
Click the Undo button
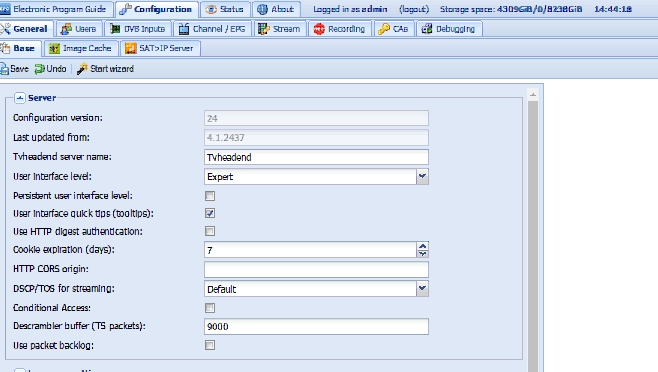[x=50, y=68]
